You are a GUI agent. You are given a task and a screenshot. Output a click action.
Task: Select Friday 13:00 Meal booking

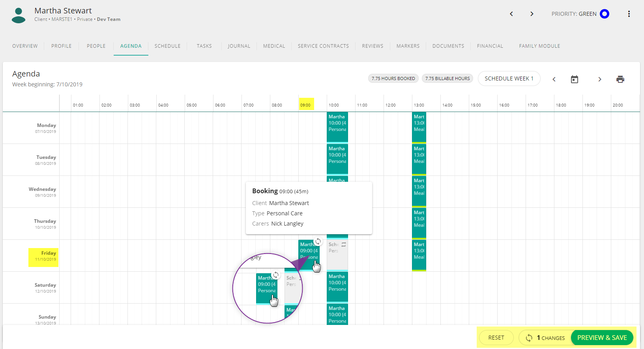[419, 256]
